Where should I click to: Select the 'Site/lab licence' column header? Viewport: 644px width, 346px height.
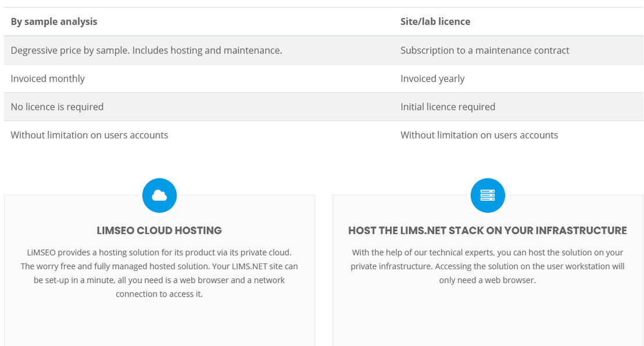tap(518, 22)
